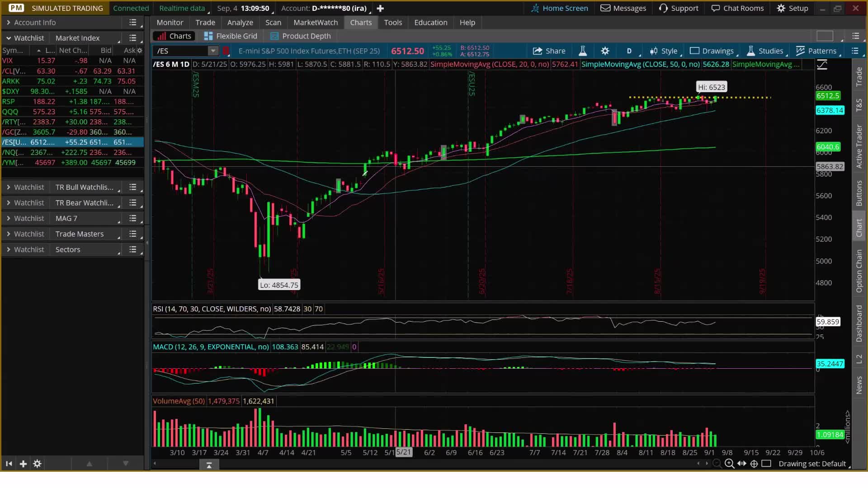Open the Style dropdown
Viewport: 868px width, 488px height.
(664, 51)
